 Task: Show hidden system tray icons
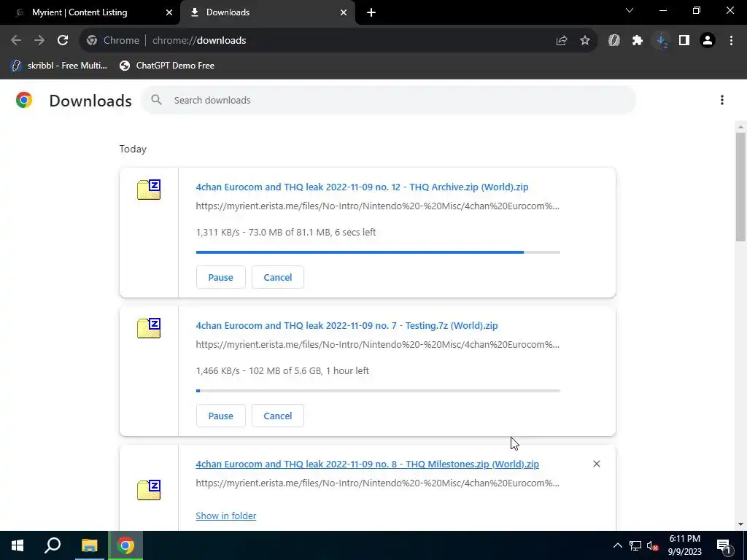coord(617,545)
